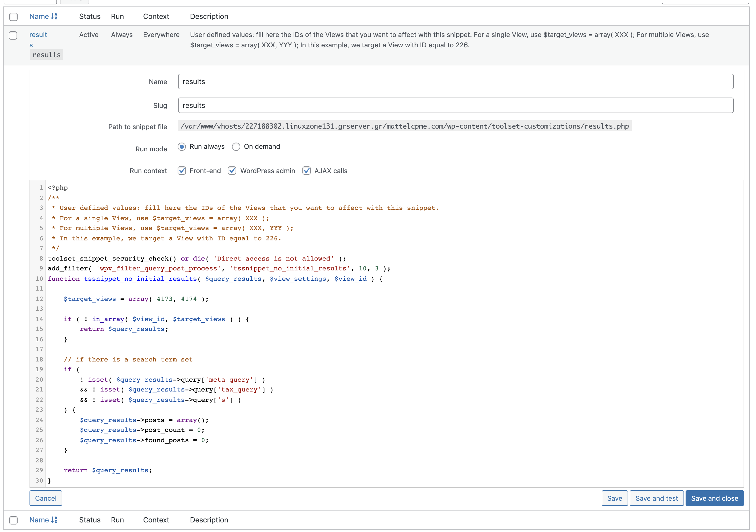
Task: Click the snippet description text in the results row
Action: pos(449,40)
